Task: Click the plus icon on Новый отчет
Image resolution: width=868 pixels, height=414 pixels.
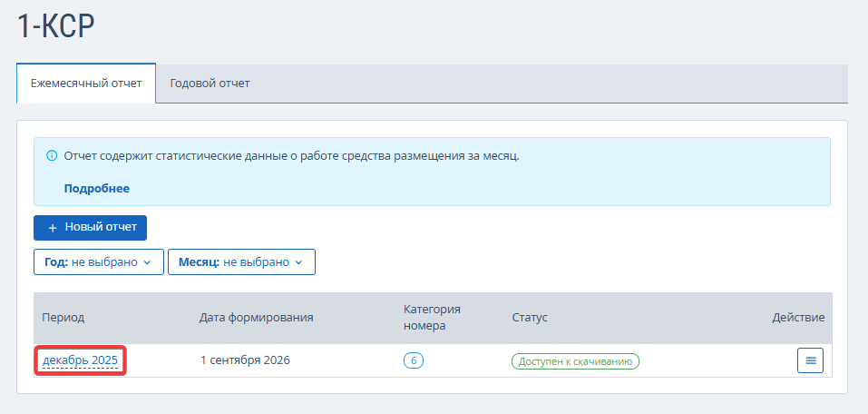Action: (x=54, y=228)
